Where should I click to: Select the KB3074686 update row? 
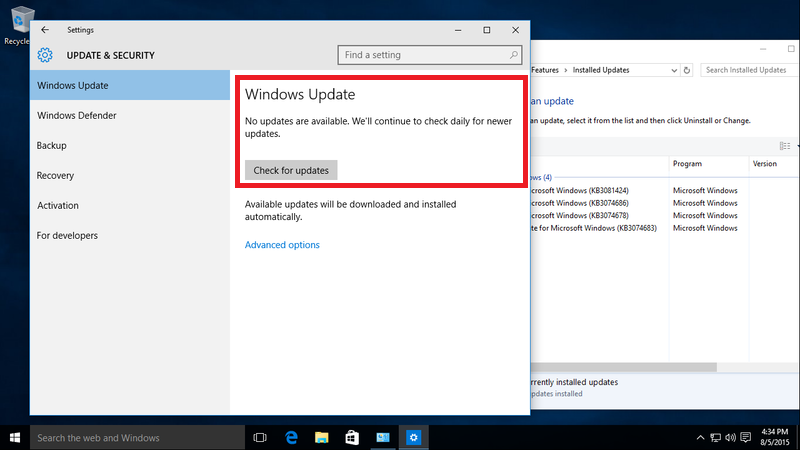[x=663, y=203]
